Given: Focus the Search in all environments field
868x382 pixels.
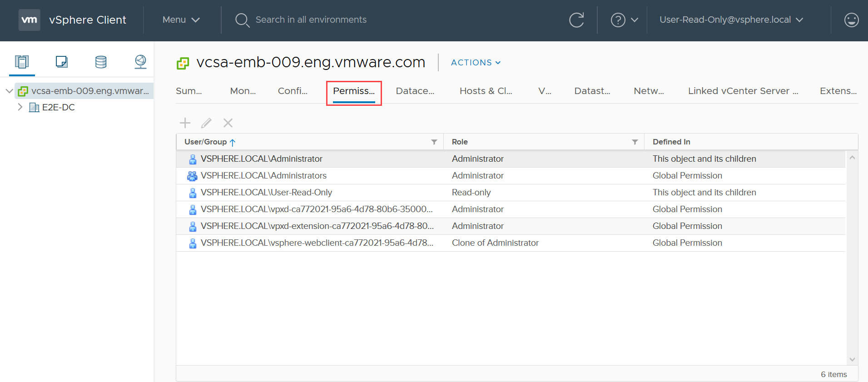Looking at the screenshot, I should [311, 20].
